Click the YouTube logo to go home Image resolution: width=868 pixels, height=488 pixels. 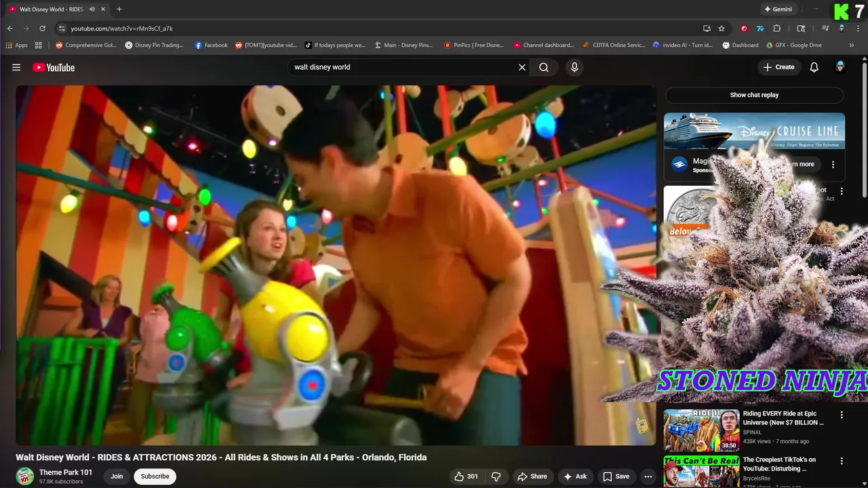coord(54,67)
